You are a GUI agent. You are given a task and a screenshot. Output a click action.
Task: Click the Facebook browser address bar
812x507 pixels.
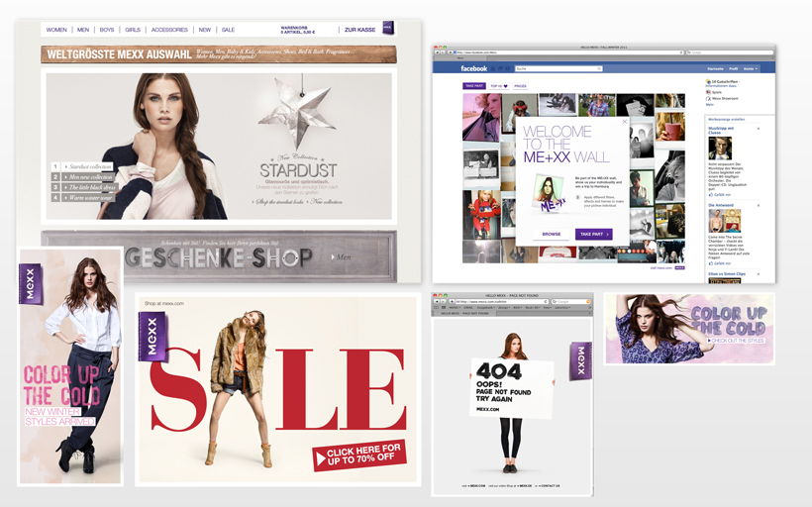click(568, 52)
